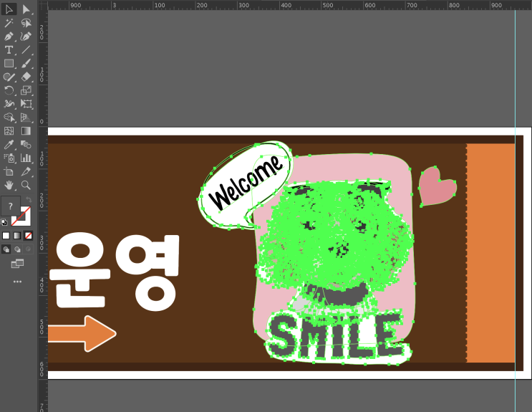
Task: Open Change Screen Mode options
Action: [17, 264]
